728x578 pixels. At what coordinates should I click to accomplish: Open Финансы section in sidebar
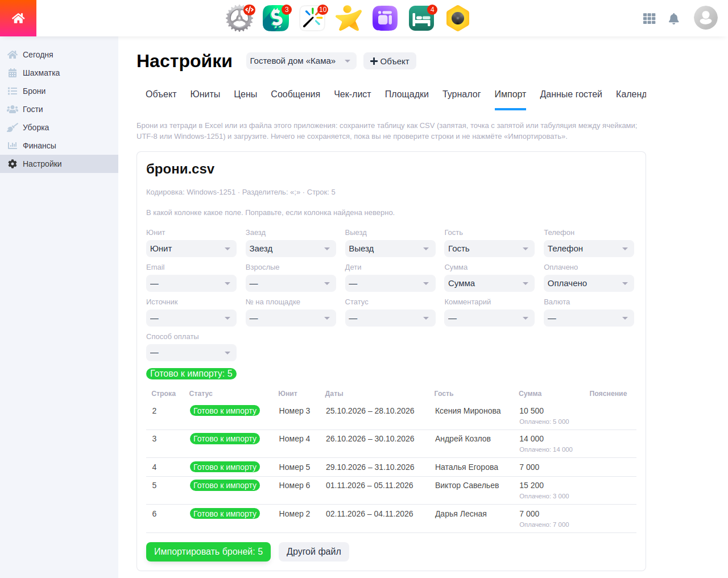pos(59,146)
